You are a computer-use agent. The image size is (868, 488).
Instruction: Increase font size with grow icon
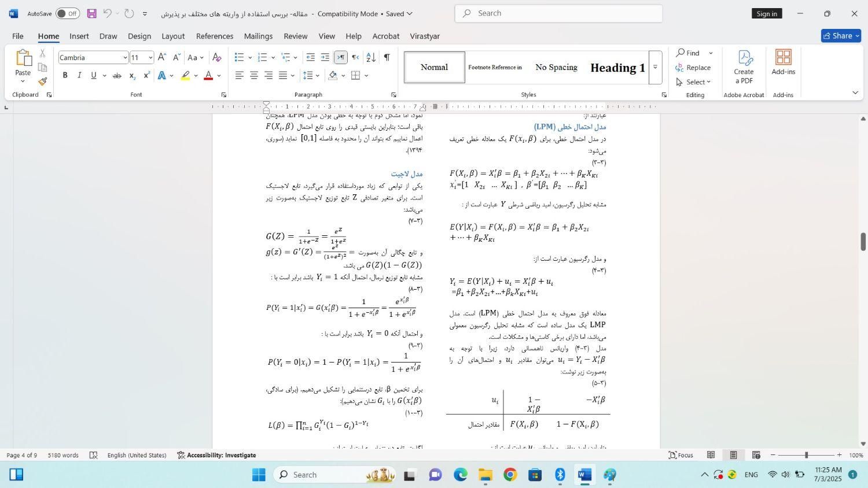pyautogui.click(x=162, y=57)
